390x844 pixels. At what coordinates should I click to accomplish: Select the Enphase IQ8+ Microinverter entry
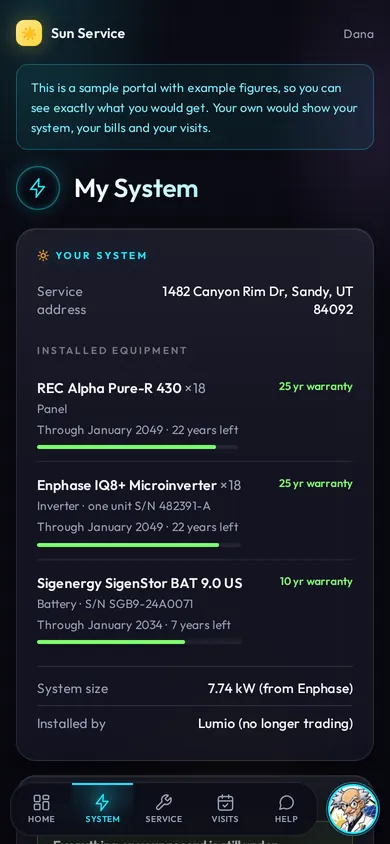point(195,511)
